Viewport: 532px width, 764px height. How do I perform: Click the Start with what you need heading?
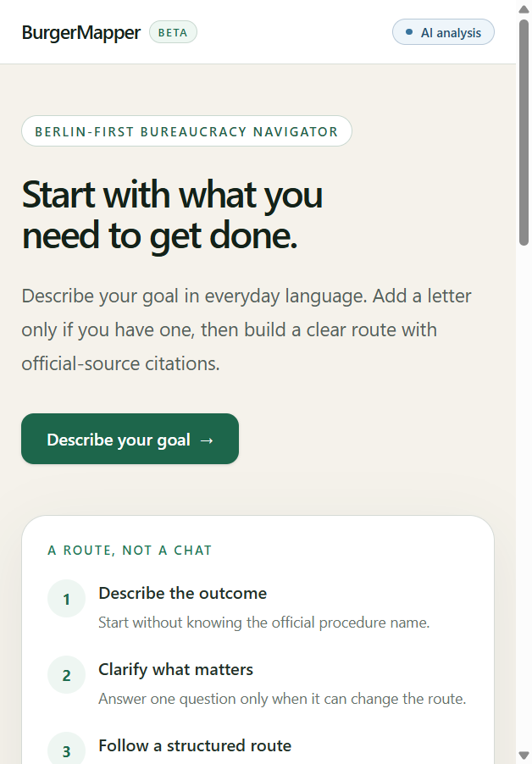click(172, 215)
